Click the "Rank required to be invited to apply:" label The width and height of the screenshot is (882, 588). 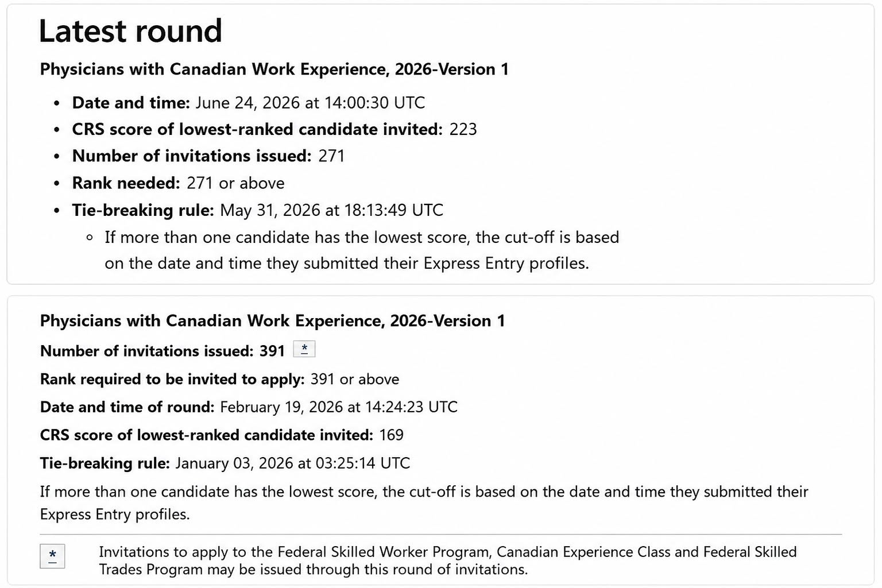click(172, 380)
